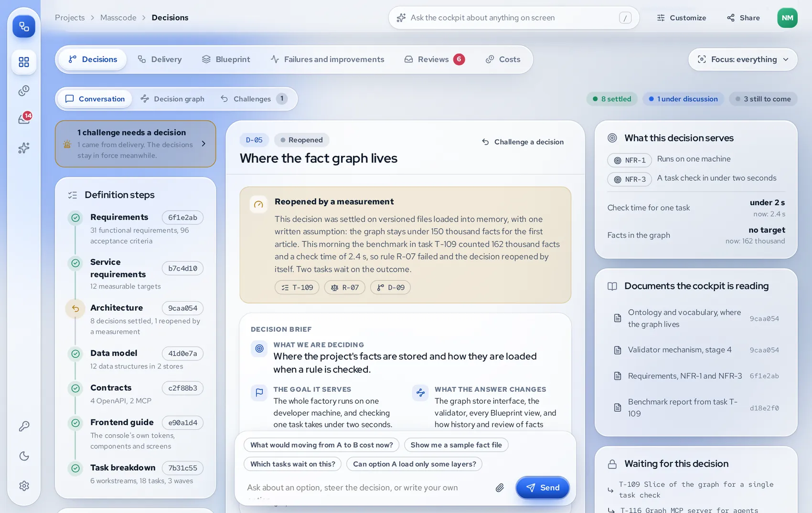Open the Focus: everything dropdown
The height and width of the screenshot is (513, 812).
(x=743, y=59)
